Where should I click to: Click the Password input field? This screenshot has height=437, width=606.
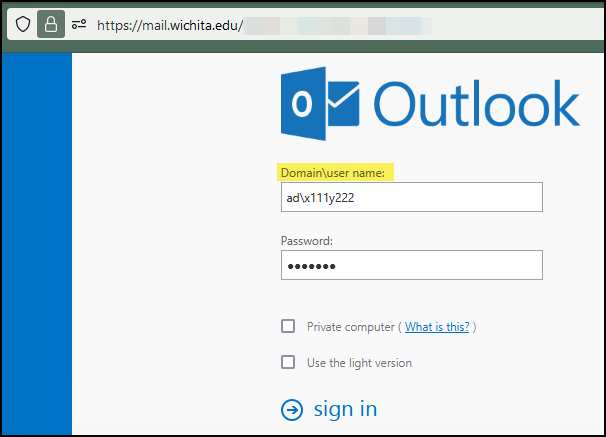click(x=412, y=265)
